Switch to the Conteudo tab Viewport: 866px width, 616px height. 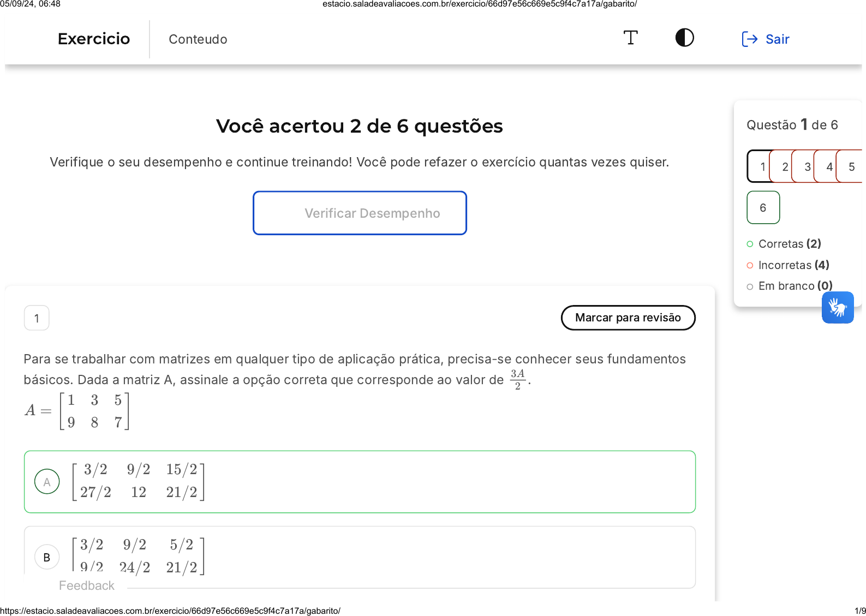point(198,39)
